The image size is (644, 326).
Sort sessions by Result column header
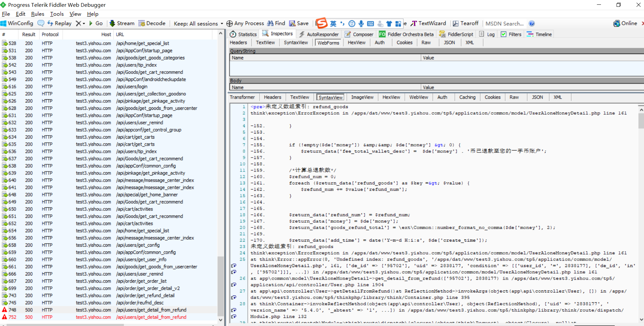coord(29,34)
